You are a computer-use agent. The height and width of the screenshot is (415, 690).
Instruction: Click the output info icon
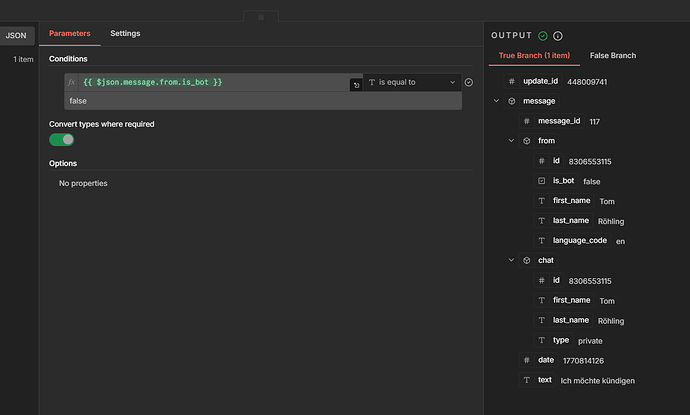click(x=558, y=36)
